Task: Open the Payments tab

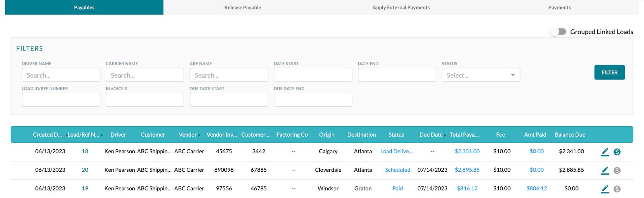Action: coord(559,7)
